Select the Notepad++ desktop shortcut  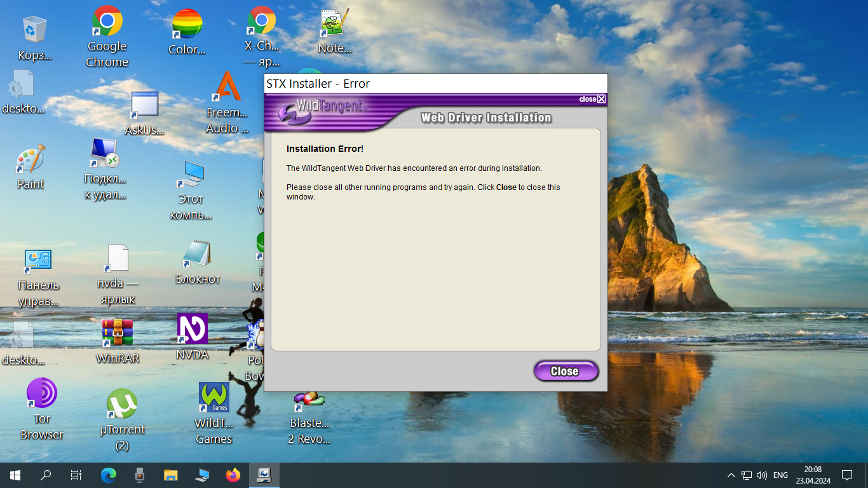tap(334, 32)
